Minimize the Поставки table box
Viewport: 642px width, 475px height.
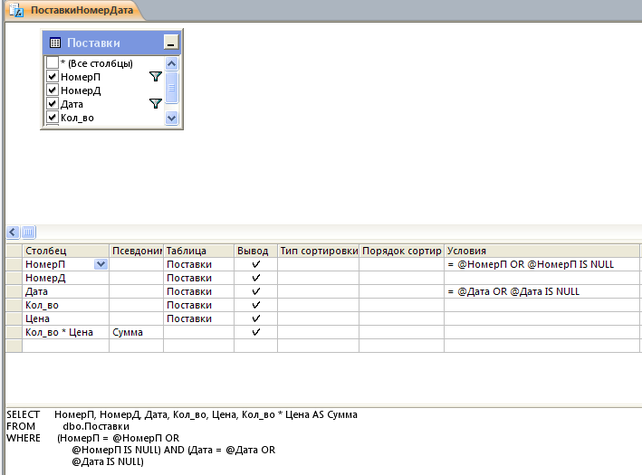(x=170, y=43)
